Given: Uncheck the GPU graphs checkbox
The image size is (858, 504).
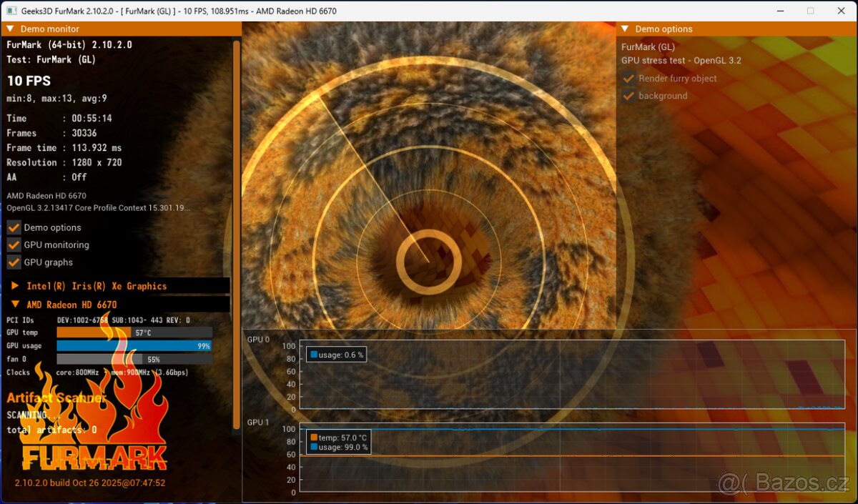Looking at the screenshot, I should (14, 262).
